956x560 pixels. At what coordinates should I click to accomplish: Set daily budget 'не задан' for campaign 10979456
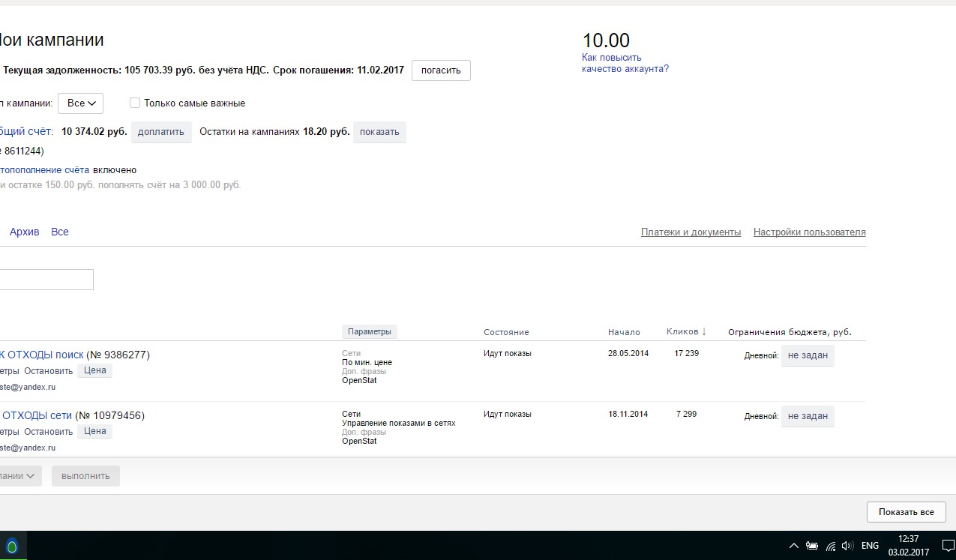pos(808,416)
